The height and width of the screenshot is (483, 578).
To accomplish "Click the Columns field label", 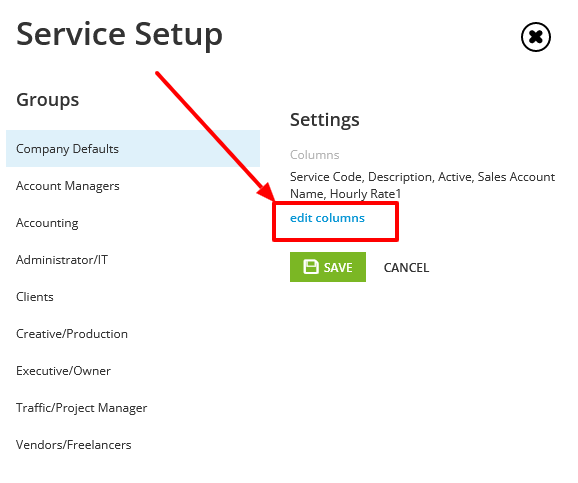I will coord(314,155).
